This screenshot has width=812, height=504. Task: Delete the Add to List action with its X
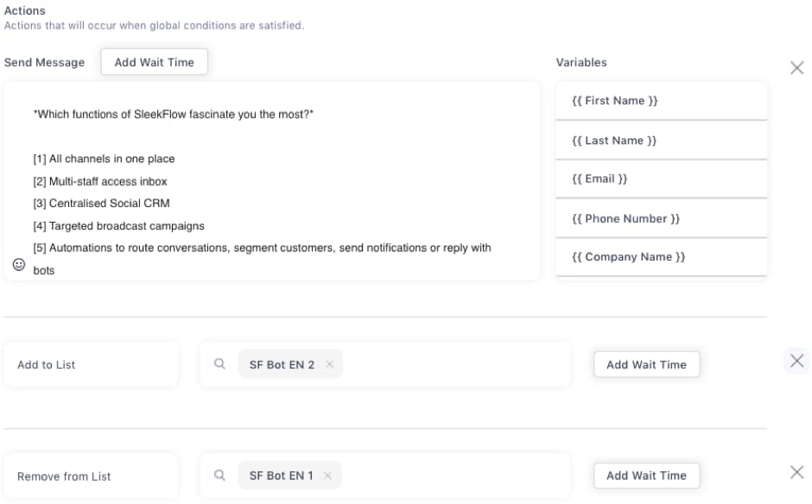click(x=796, y=362)
